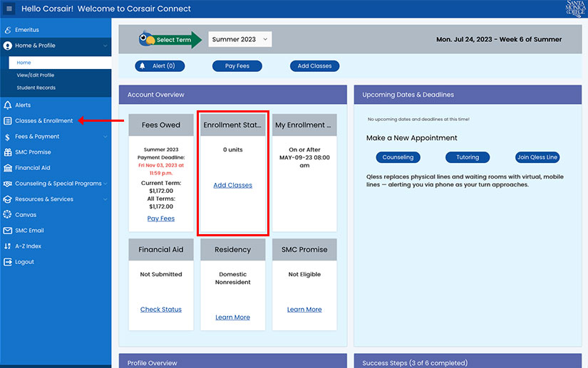The width and height of the screenshot is (588, 368).
Task: Select Home in the sidebar submenu
Action: coord(60,63)
